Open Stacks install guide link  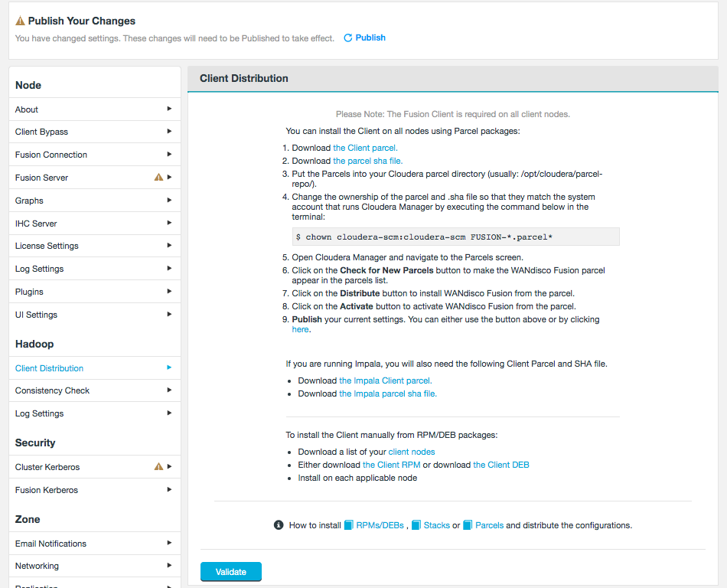coord(436,525)
